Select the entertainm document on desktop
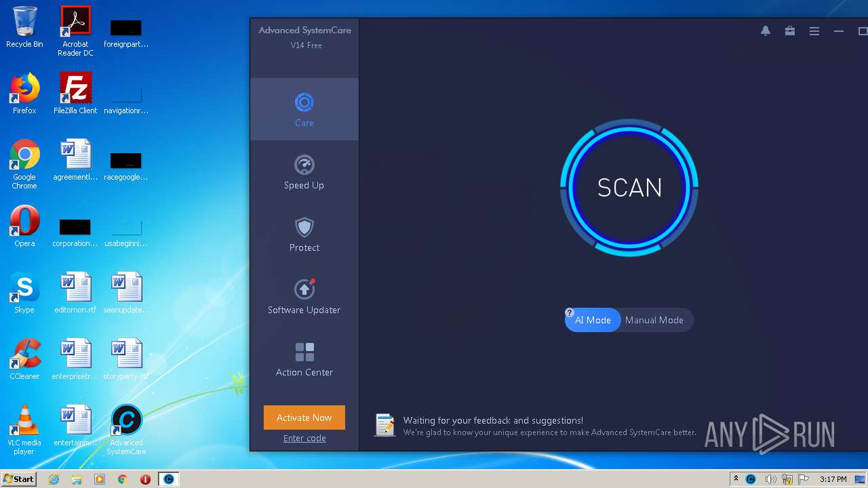868x488 pixels. point(75,426)
